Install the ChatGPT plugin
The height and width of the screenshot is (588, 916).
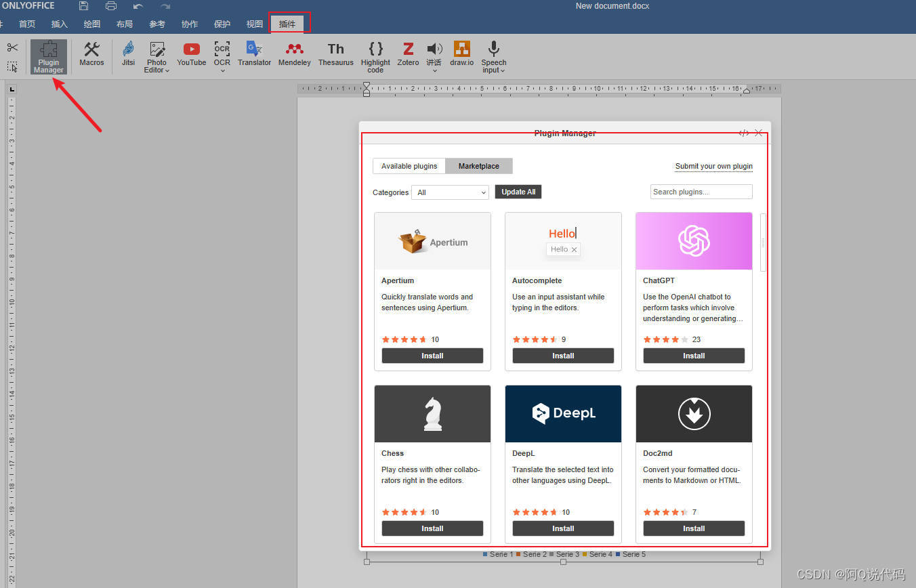pos(694,356)
